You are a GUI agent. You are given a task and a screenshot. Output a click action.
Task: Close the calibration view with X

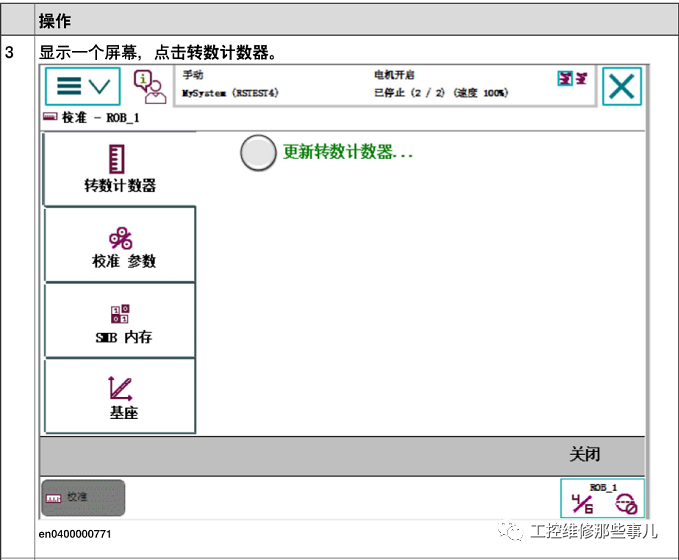click(x=622, y=86)
